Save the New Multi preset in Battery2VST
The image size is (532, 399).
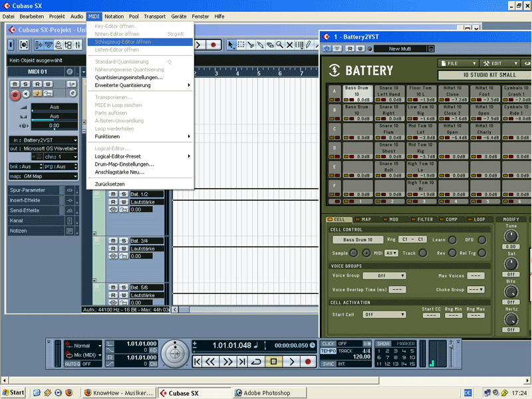431,49
